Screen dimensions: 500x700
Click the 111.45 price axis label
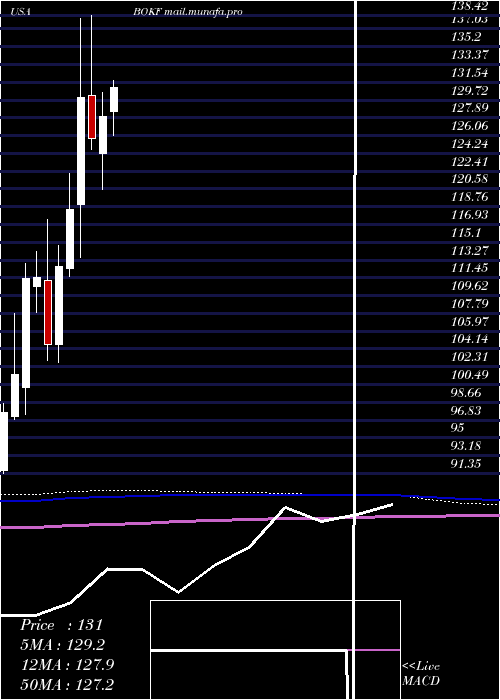(x=470, y=268)
